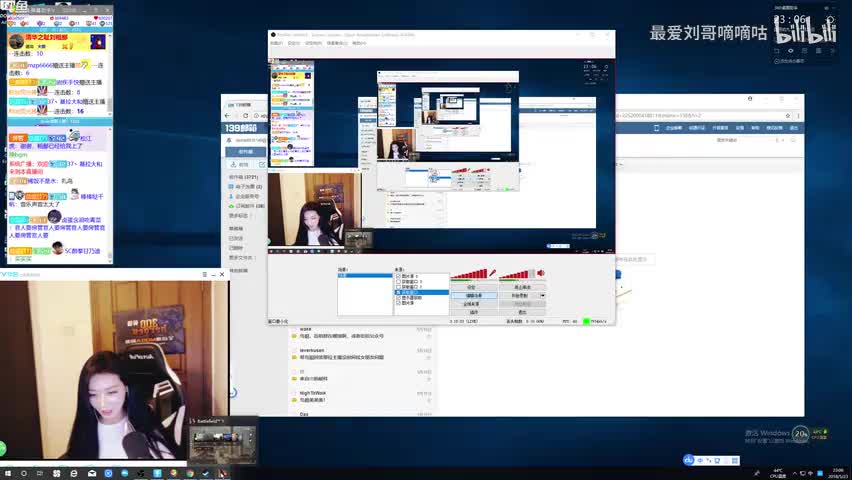The width and height of the screenshot is (852, 480).
Task: Reload the 139 mail browser page
Action: point(246,115)
